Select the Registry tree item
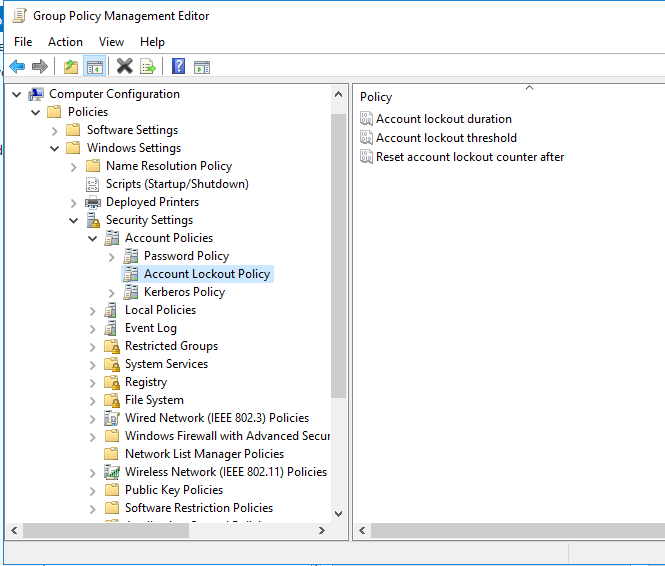The height and width of the screenshot is (566, 665). 146,382
